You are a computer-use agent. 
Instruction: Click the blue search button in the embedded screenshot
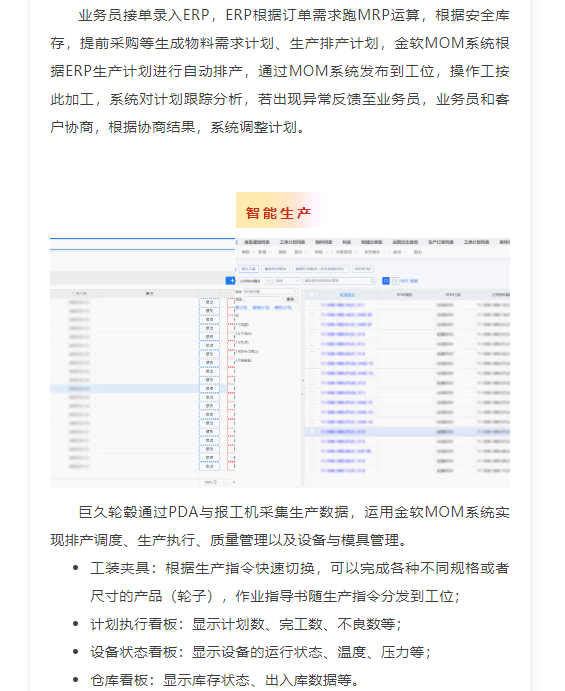[386, 281]
